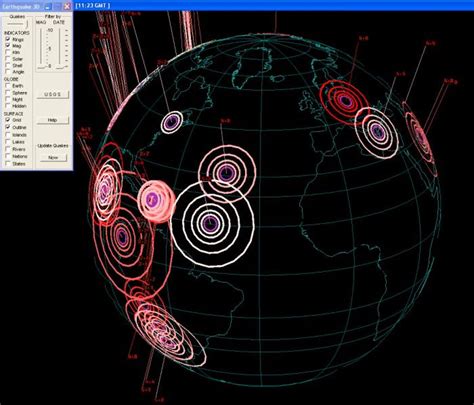This screenshot has height=405, width=474.
Task: Enable the Hidden globe checkbox
Action: coord(8,106)
